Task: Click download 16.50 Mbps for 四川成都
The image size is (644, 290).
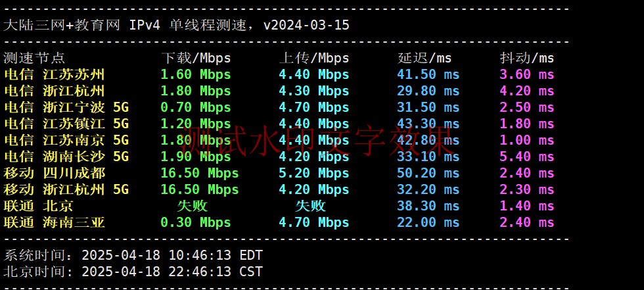Action: pyautogui.click(x=200, y=173)
